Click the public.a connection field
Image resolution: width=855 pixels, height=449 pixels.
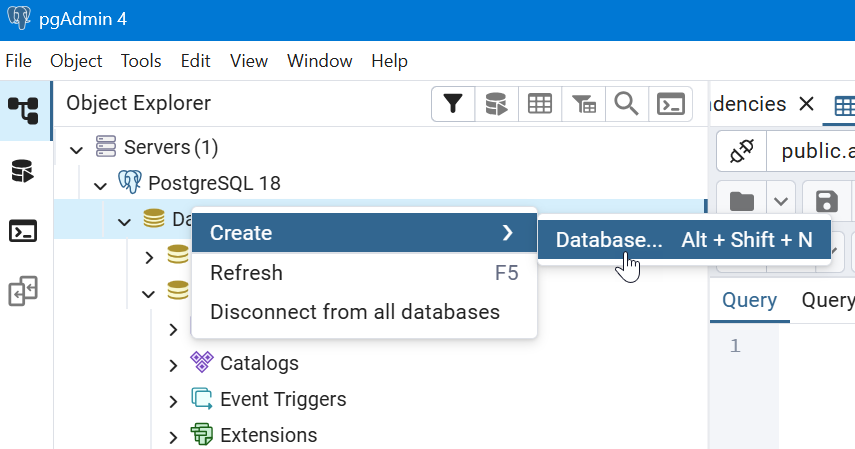[x=811, y=151]
